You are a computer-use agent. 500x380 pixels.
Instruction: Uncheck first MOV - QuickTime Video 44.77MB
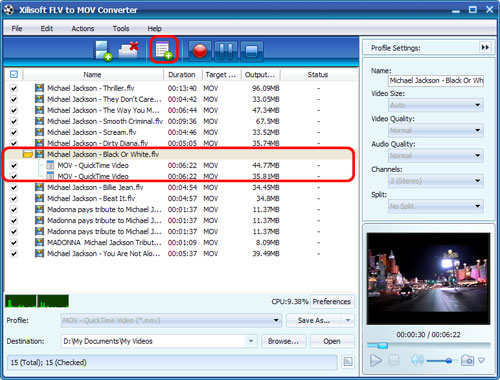click(14, 165)
